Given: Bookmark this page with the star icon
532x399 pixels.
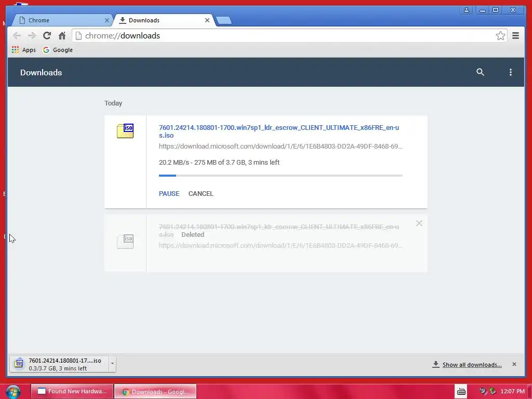Looking at the screenshot, I should point(500,36).
